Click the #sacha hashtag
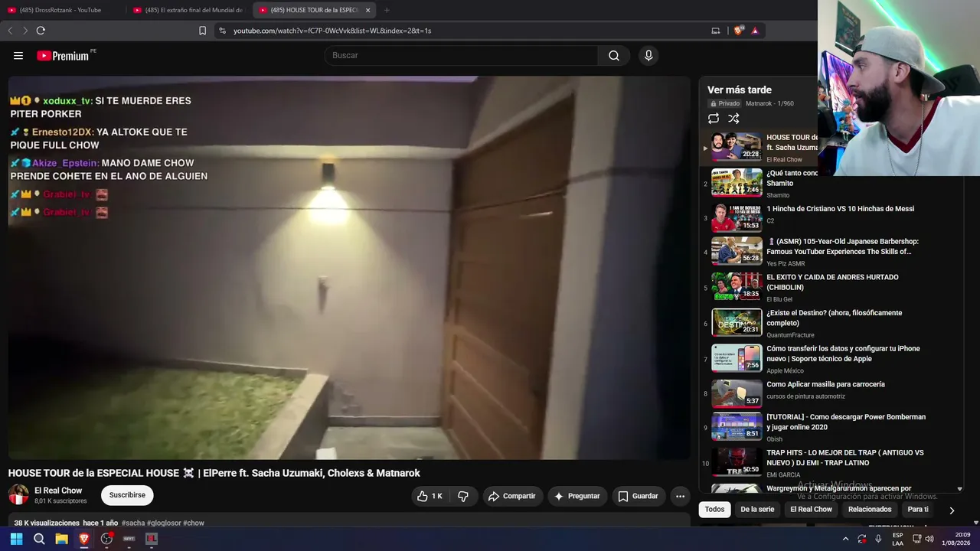 (132, 523)
